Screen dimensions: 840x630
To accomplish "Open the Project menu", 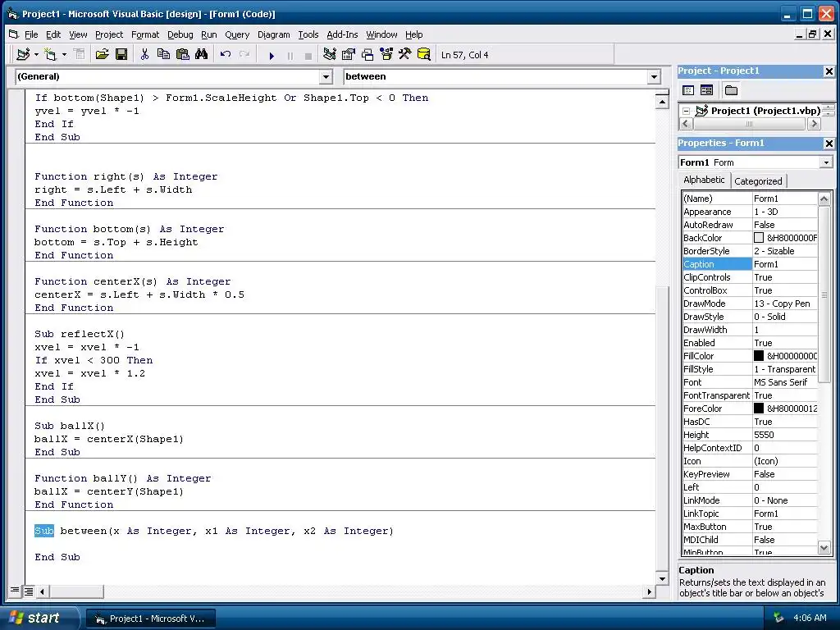I will (x=109, y=34).
